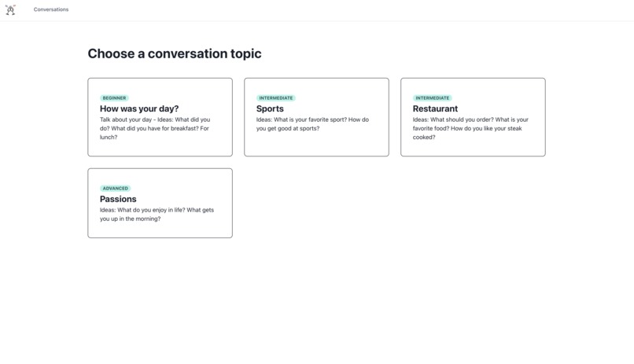Screen dimensions: 634x364
Task: Select the Passions topic title
Action: click(x=118, y=199)
